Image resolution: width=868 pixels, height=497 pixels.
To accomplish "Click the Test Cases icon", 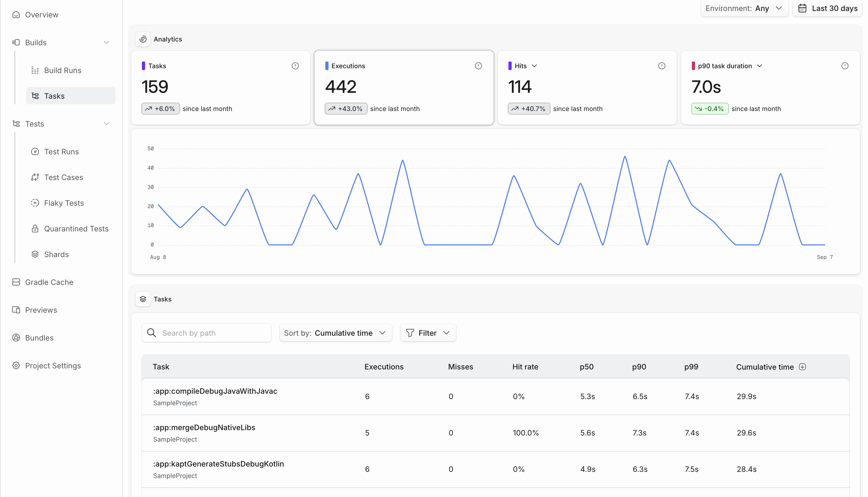I will (x=35, y=177).
